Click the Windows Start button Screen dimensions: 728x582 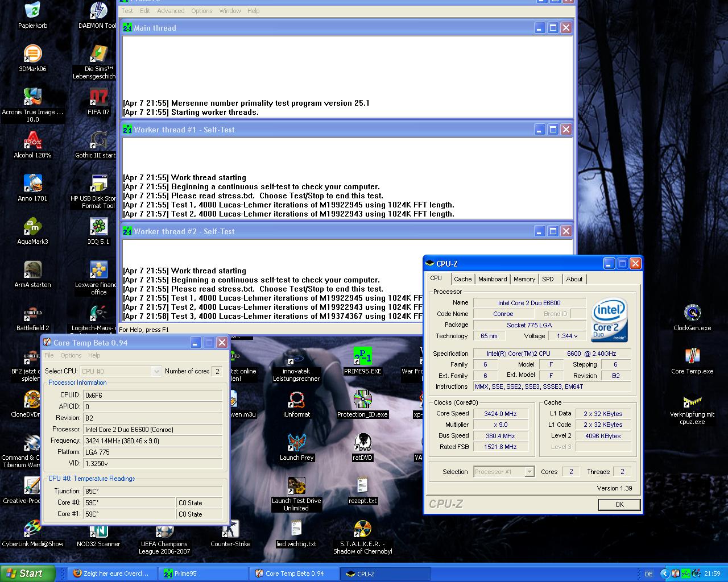(x=28, y=573)
